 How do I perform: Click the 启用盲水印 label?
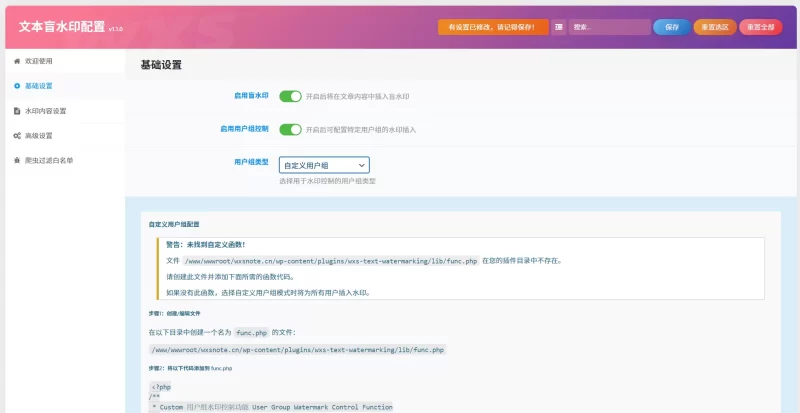pyautogui.click(x=251, y=95)
